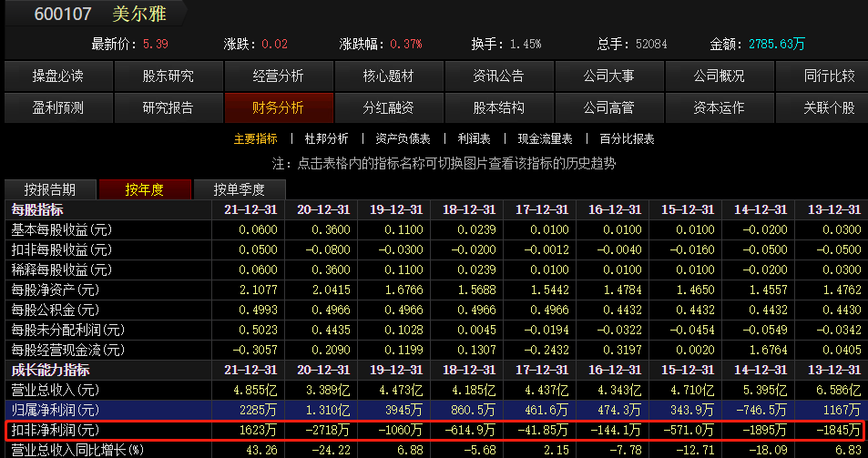Open the 股本结构 section
This screenshot has height=458, width=868.
[x=499, y=107]
